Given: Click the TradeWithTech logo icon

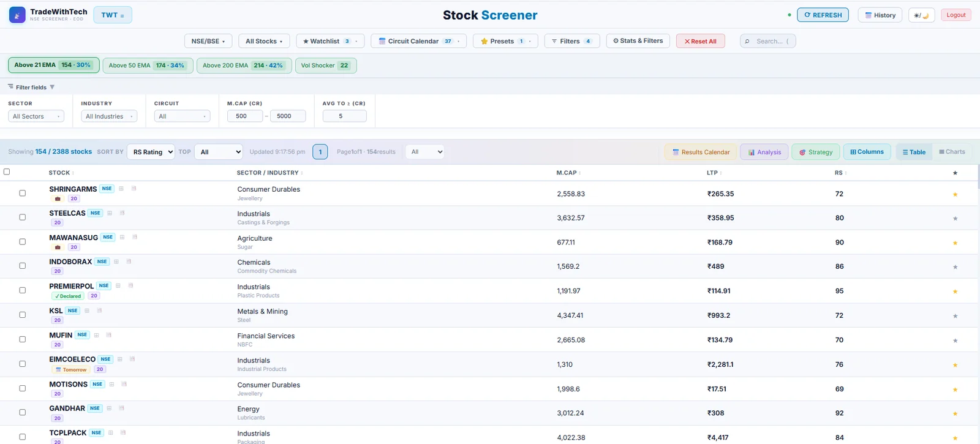Looking at the screenshot, I should tap(17, 15).
